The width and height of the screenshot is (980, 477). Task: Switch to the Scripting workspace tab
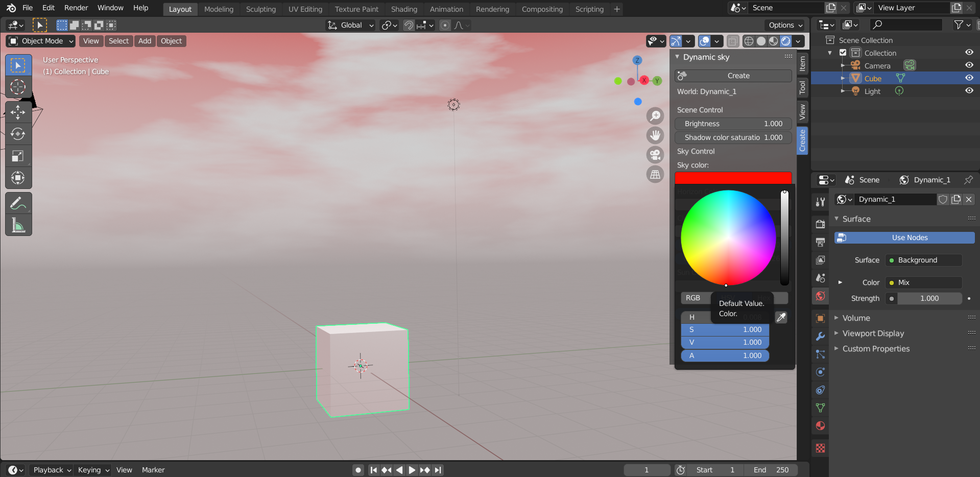[589, 9]
